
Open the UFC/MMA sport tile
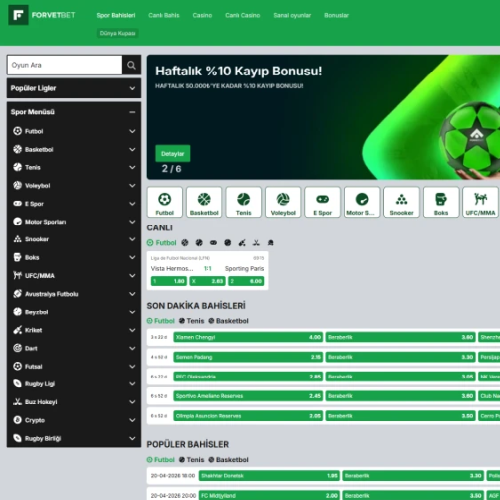pos(480,202)
